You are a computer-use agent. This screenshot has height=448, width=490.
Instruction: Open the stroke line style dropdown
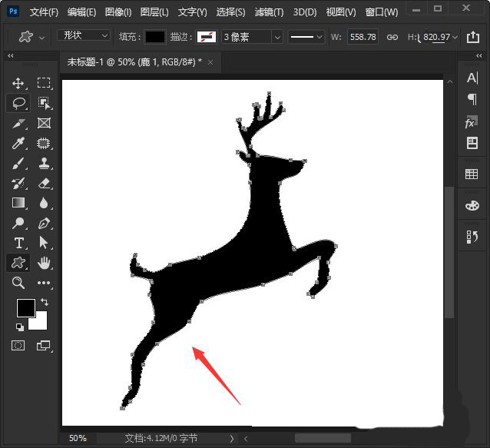306,37
